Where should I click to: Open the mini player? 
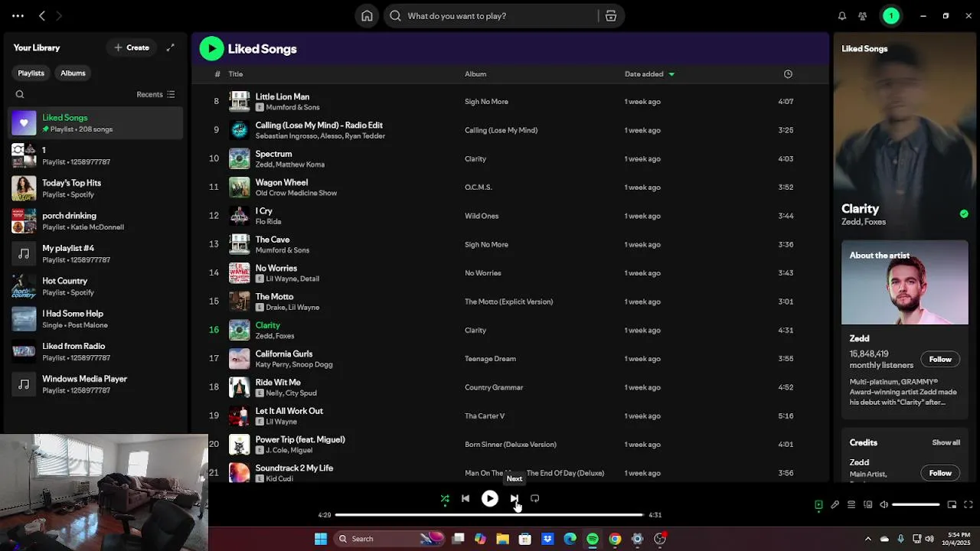952,505
